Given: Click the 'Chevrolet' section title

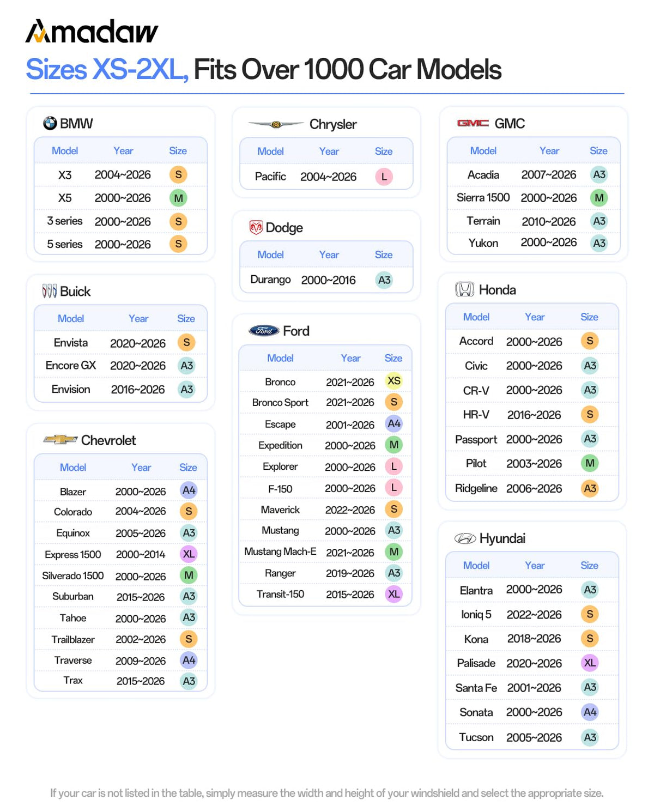Looking at the screenshot, I should (x=108, y=440).
